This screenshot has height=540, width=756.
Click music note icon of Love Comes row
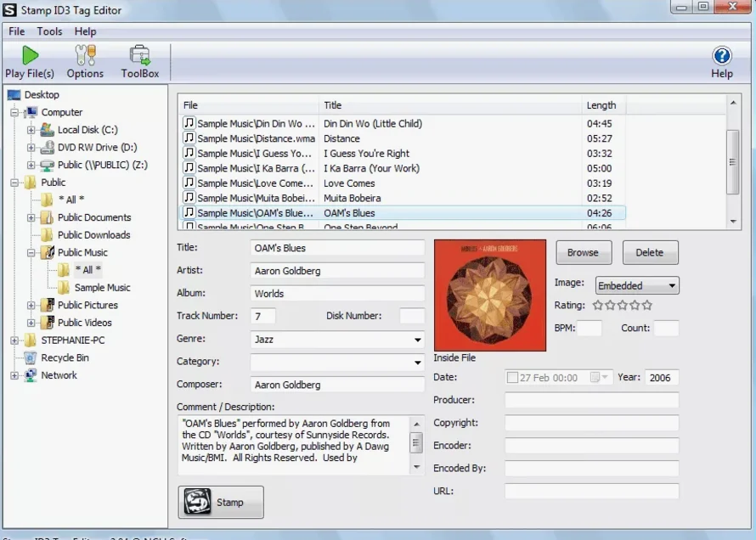[189, 183]
